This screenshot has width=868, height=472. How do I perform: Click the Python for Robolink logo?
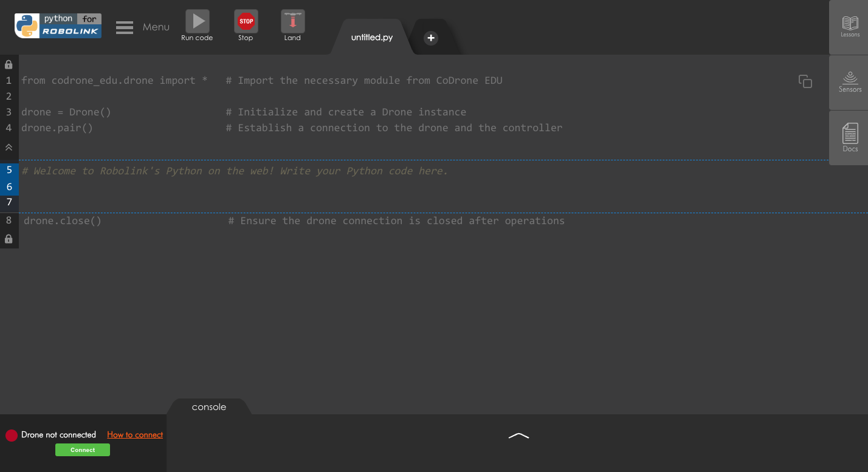(x=58, y=26)
